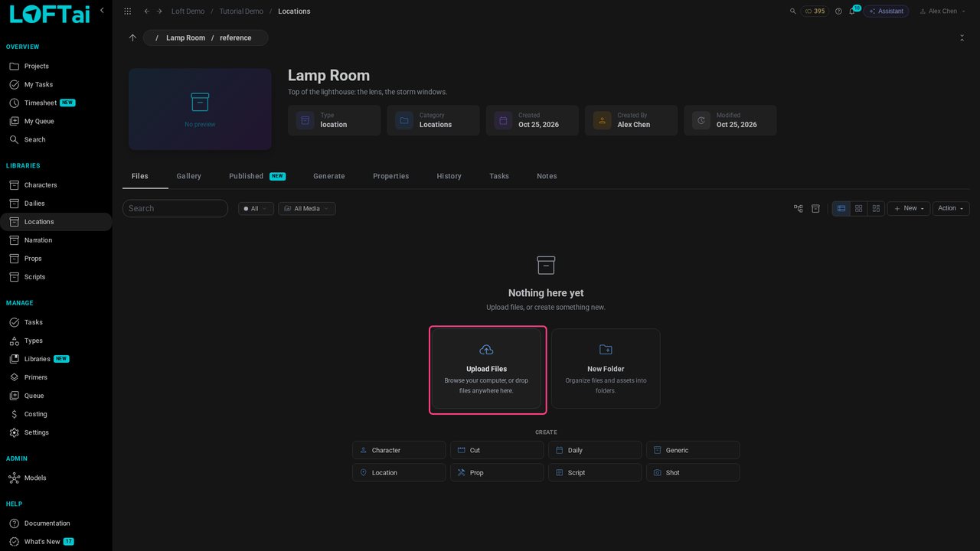Create a new Shot item
Screen dimensions: 980x551
click(x=693, y=472)
